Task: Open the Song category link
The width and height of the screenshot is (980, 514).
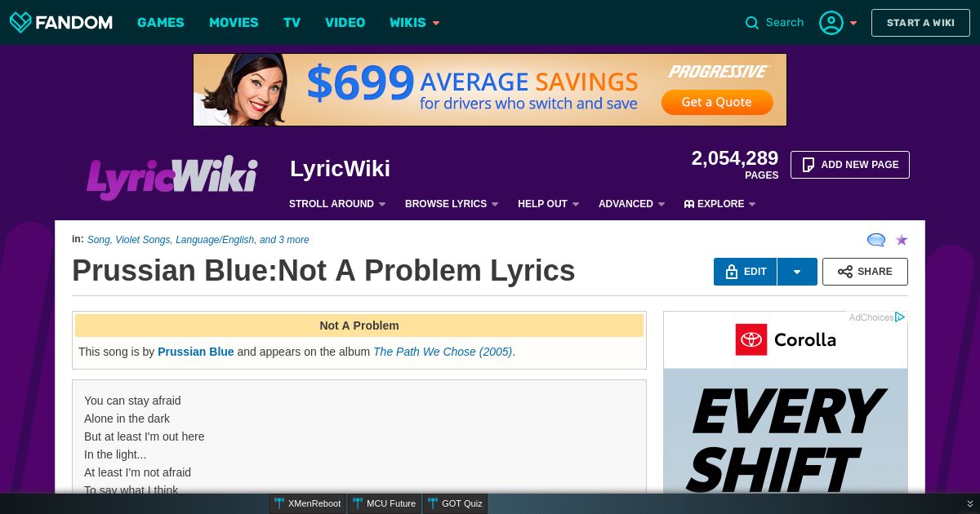Action: (99, 240)
